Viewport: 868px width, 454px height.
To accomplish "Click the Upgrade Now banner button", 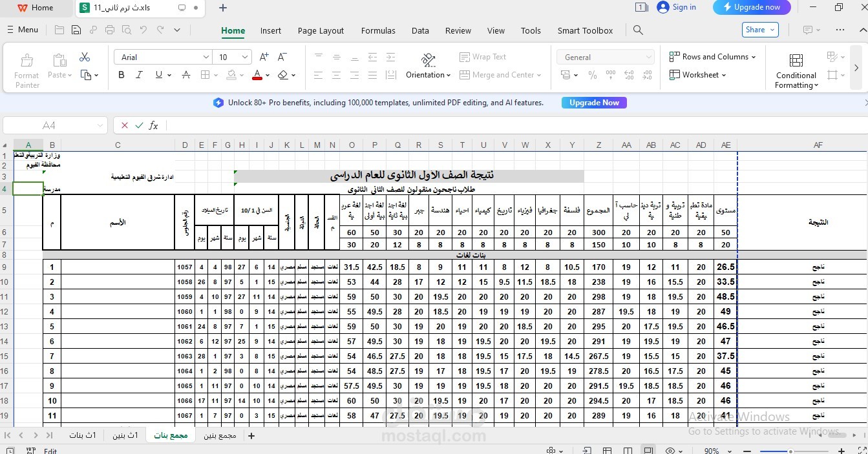I will click(594, 103).
